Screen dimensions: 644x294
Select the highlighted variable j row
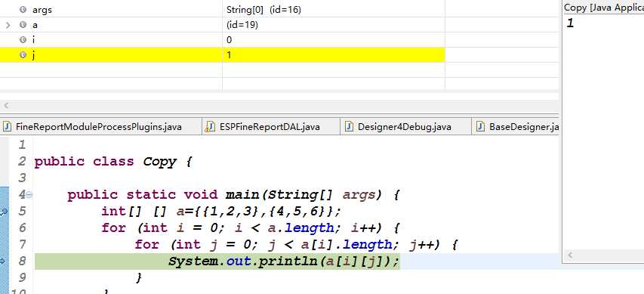[x=222, y=55]
